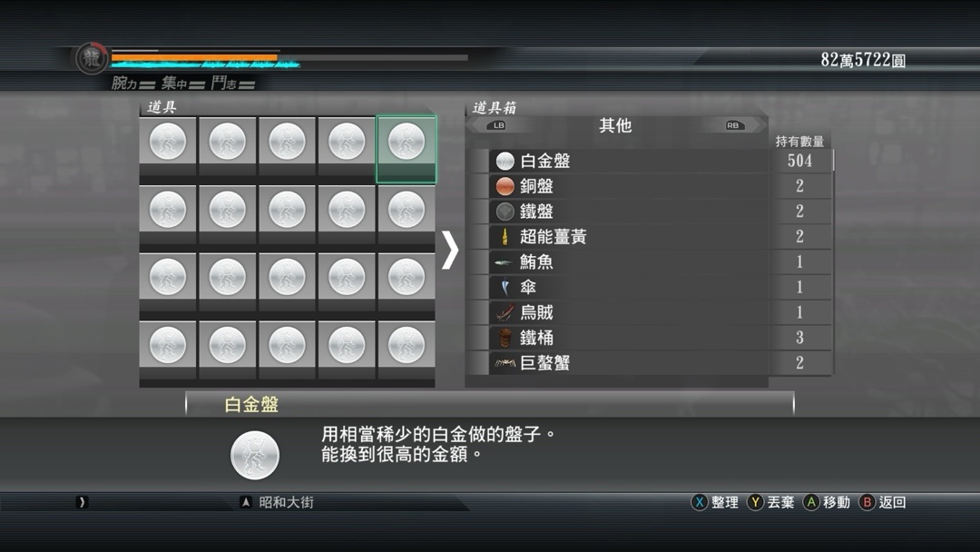Screen dimensions: 980x552
Task: Select the 銅盤 row name text
Action: point(536,186)
